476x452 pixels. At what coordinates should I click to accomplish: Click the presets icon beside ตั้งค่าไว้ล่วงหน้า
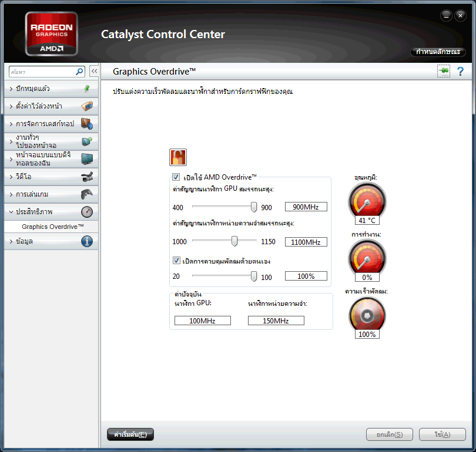tap(87, 106)
